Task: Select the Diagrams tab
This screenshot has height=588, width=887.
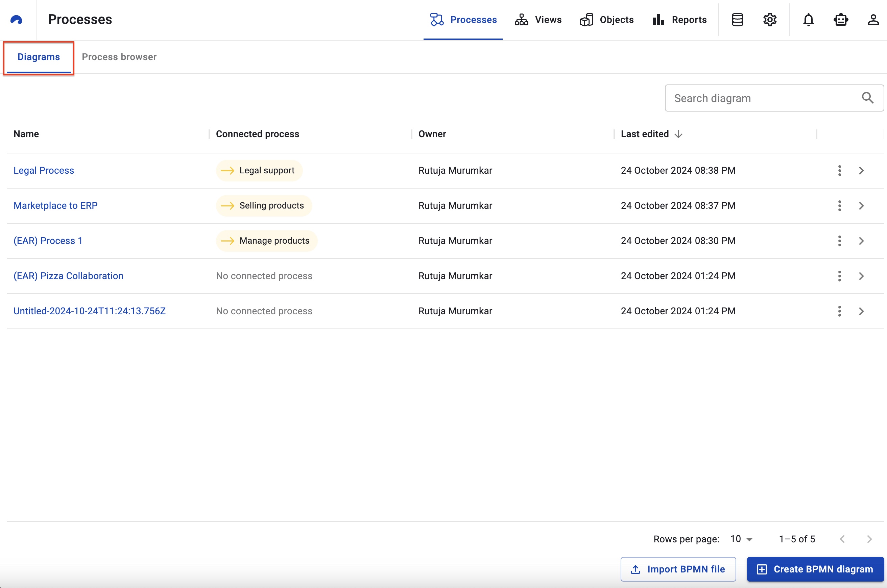Action: 39,57
